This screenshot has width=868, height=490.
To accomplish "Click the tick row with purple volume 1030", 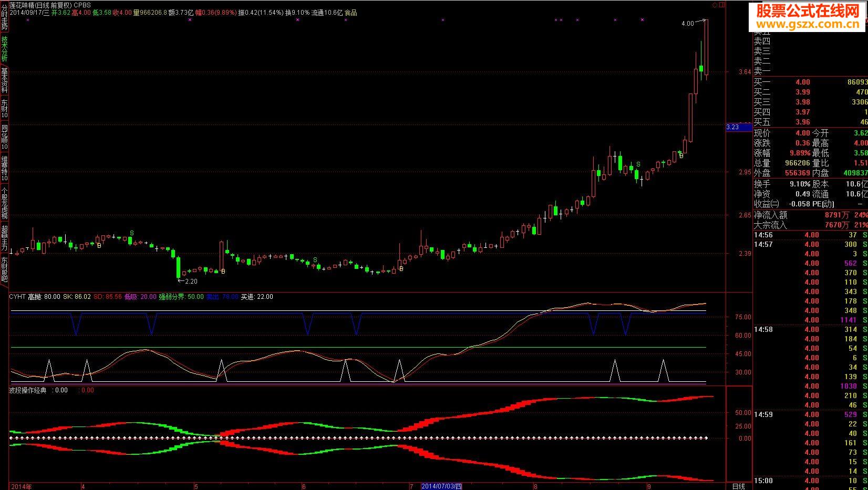I will pos(810,386).
